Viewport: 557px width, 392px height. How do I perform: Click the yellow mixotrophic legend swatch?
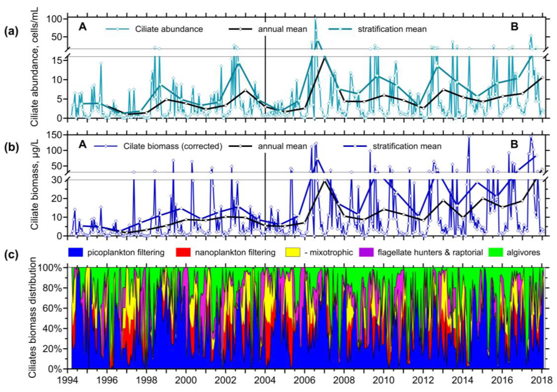(293, 252)
